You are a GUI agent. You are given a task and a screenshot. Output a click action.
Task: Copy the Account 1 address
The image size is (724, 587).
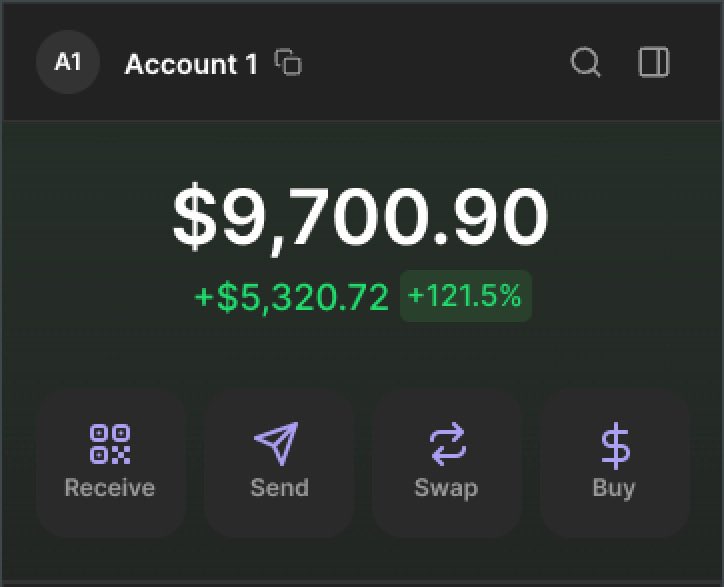pyautogui.click(x=288, y=62)
